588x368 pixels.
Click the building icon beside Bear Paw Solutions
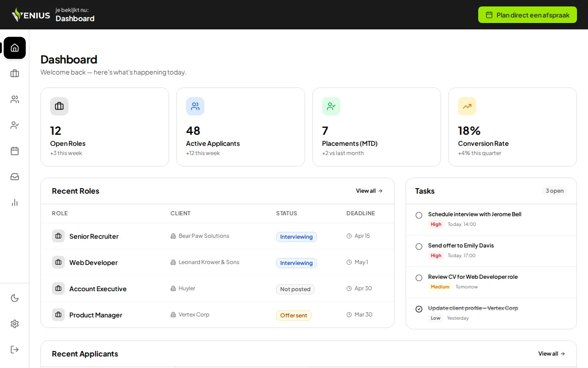(173, 236)
